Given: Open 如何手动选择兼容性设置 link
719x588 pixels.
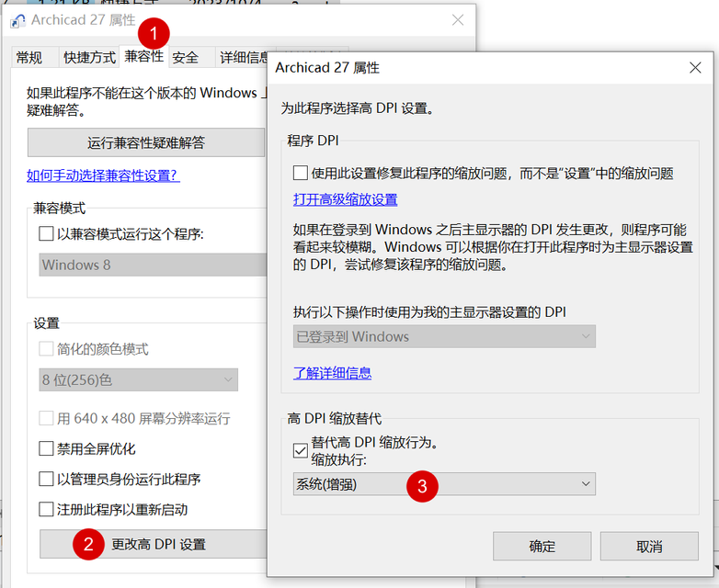Looking at the screenshot, I should pos(103,175).
